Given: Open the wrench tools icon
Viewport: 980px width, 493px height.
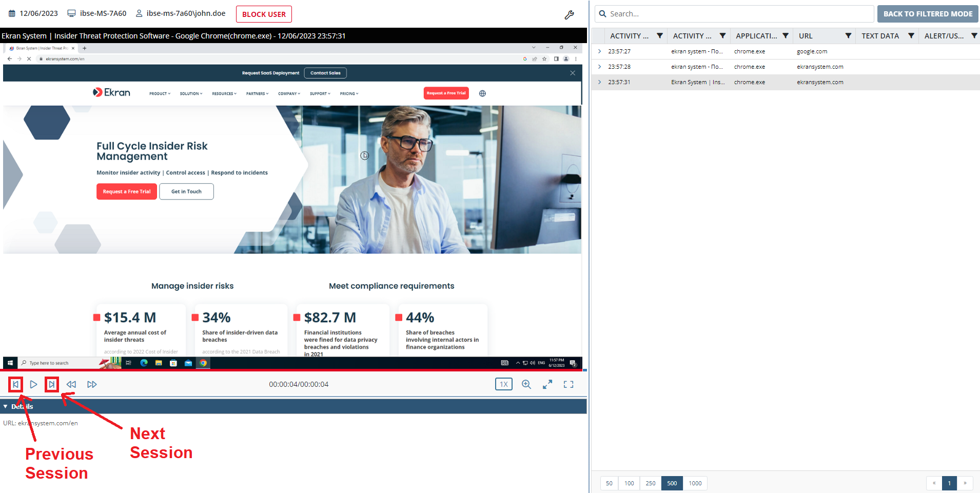Looking at the screenshot, I should (x=569, y=15).
